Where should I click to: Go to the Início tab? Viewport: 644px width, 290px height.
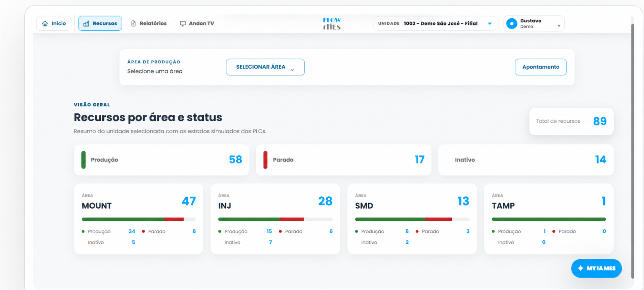pyautogui.click(x=54, y=23)
